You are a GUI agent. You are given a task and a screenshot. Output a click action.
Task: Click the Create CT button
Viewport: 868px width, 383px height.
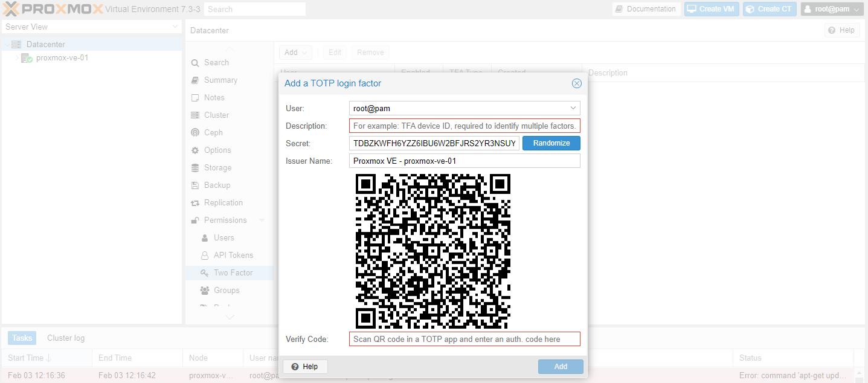769,8
